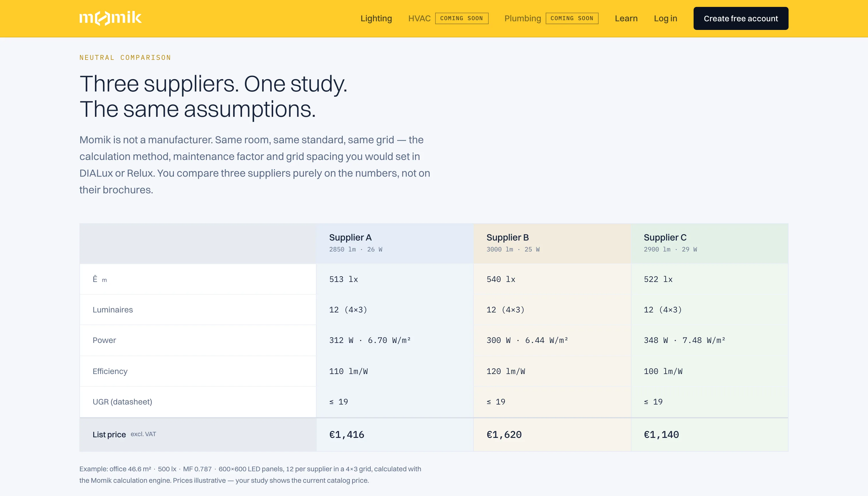Click the Luminaires row label
868x496 pixels.
(x=113, y=310)
